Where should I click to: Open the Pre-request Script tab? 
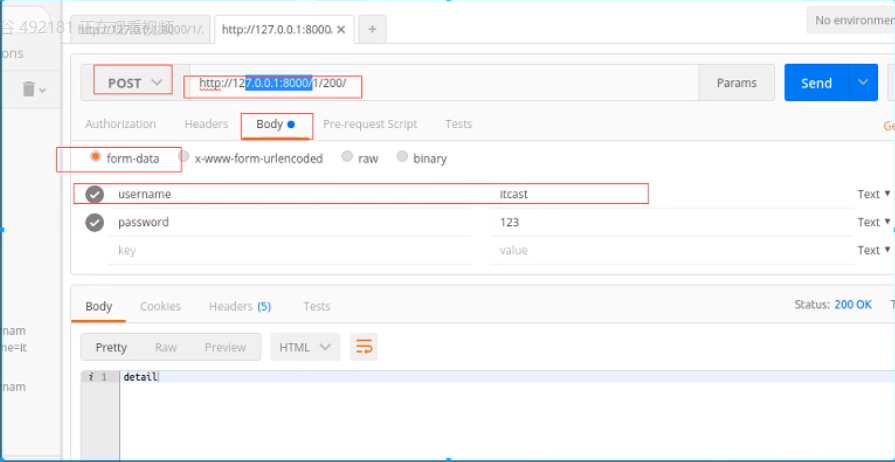tap(370, 124)
